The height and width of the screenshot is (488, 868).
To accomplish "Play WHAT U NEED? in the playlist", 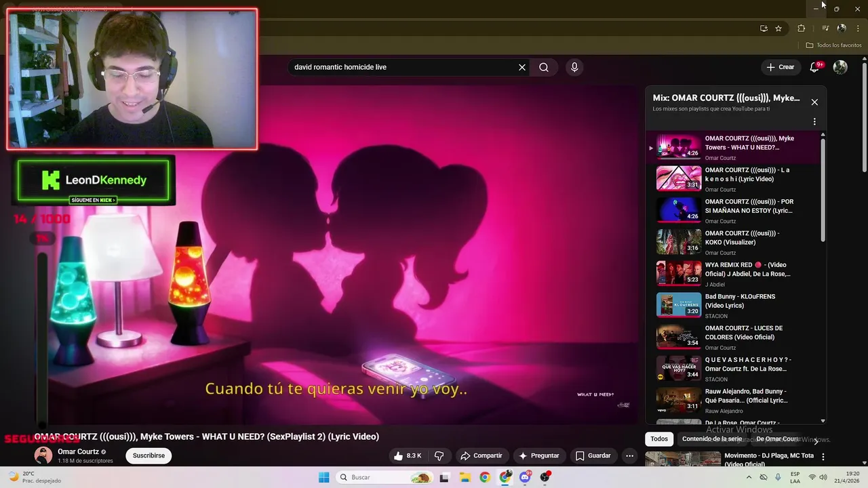I will [x=733, y=147].
